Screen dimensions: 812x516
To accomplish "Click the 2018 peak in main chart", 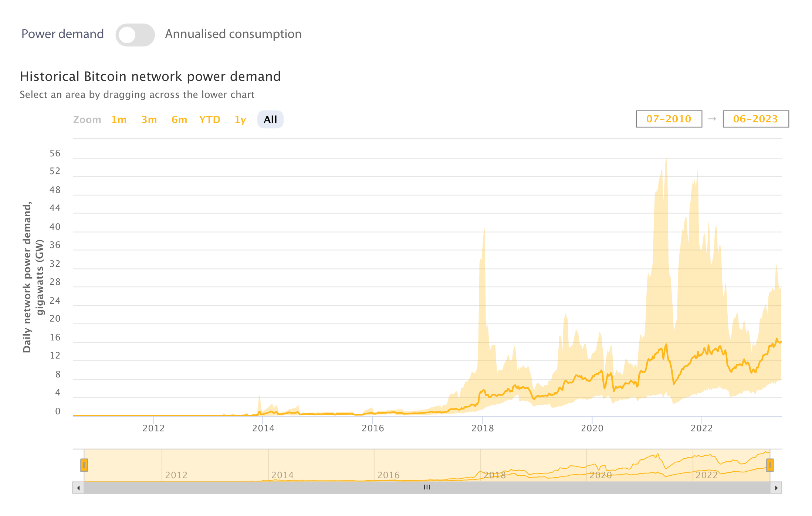I will pos(484,230).
